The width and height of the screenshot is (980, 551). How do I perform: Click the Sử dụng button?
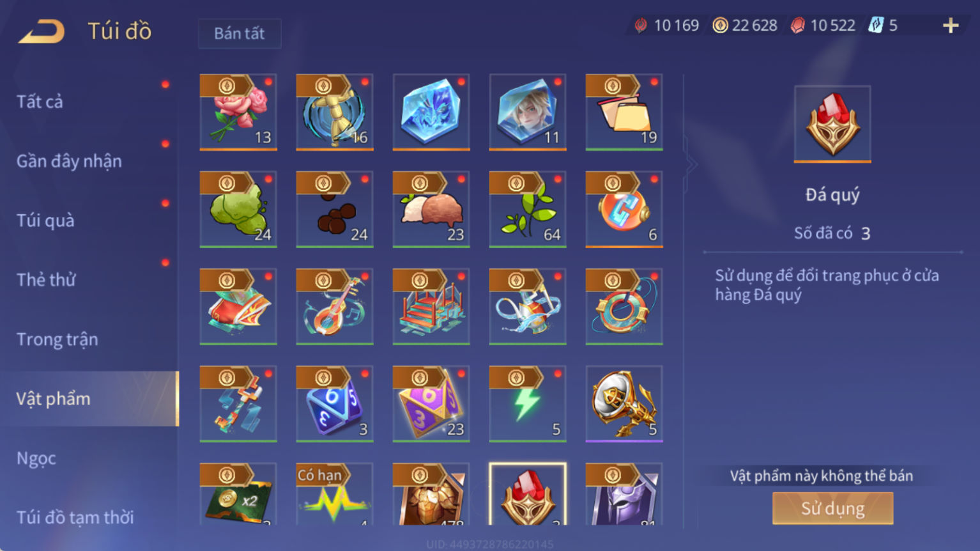pos(832,508)
